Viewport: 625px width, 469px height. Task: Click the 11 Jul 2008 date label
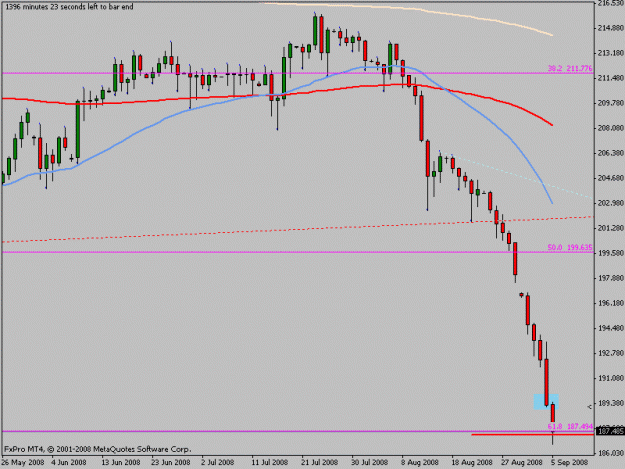click(270, 462)
